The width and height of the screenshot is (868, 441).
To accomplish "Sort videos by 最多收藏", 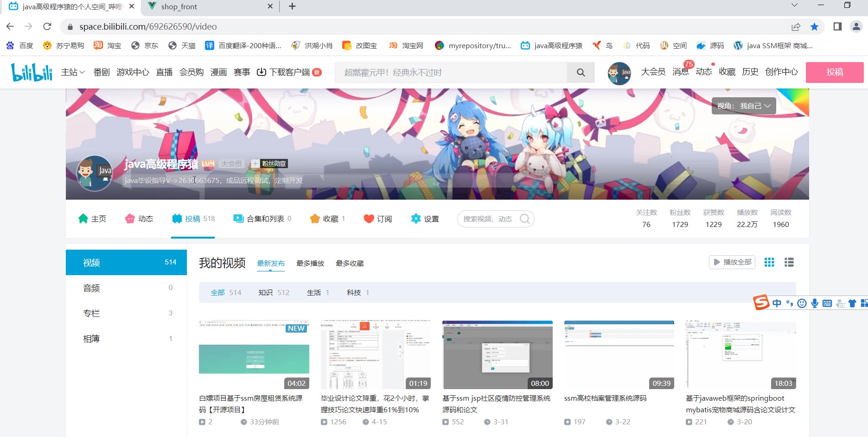I will pos(350,263).
